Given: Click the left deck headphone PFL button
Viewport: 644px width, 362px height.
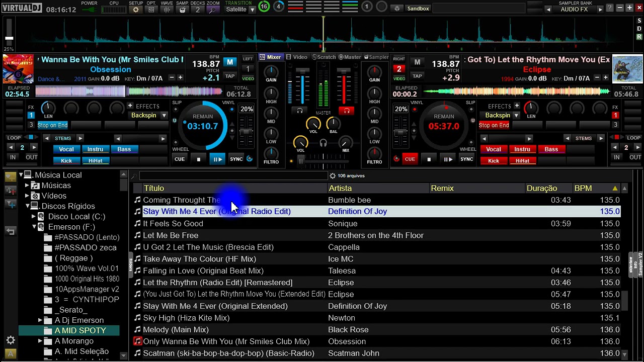Looking at the screenshot, I should [x=300, y=111].
